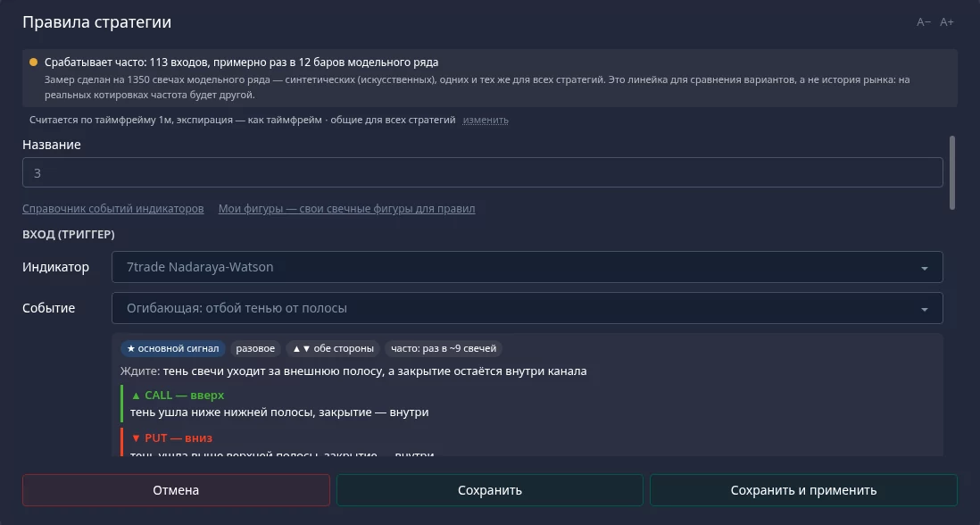Click the Сохранить и применить button
The width and height of the screenshot is (980, 525).
pos(804,490)
